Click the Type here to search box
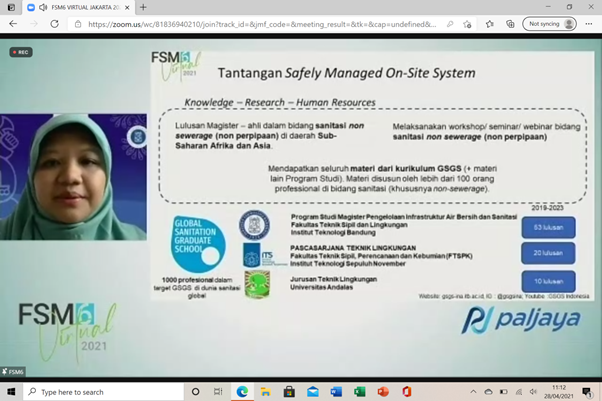The width and height of the screenshot is (602, 401). tap(104, 392)
